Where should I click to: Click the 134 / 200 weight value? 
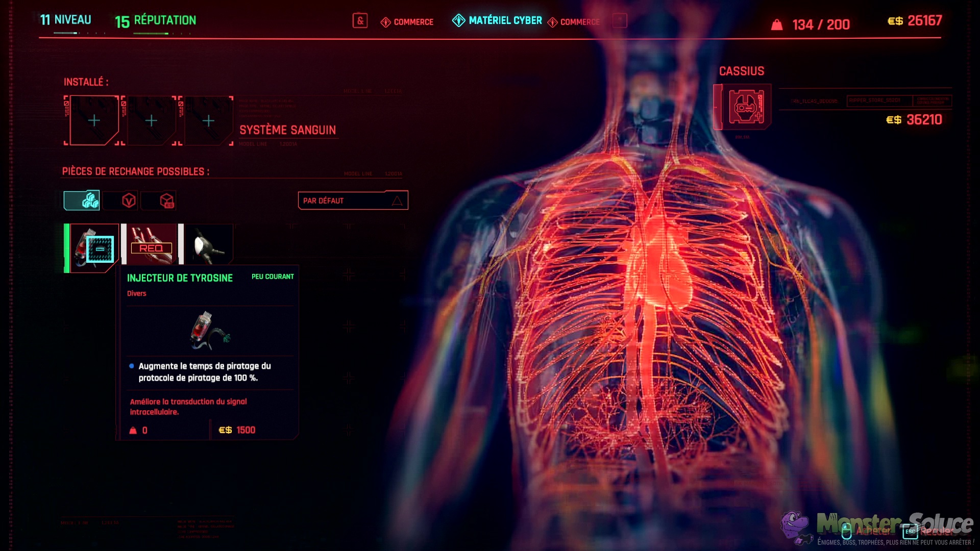point(821,24)
